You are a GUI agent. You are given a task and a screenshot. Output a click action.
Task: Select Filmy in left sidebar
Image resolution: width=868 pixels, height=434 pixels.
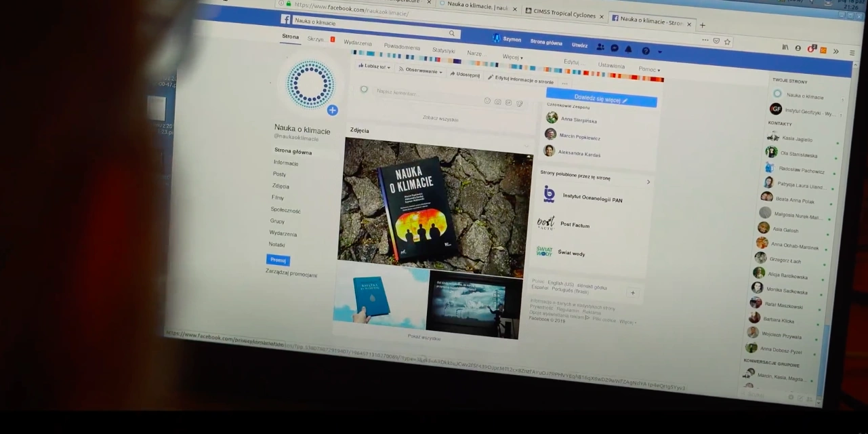click(278, 197)
